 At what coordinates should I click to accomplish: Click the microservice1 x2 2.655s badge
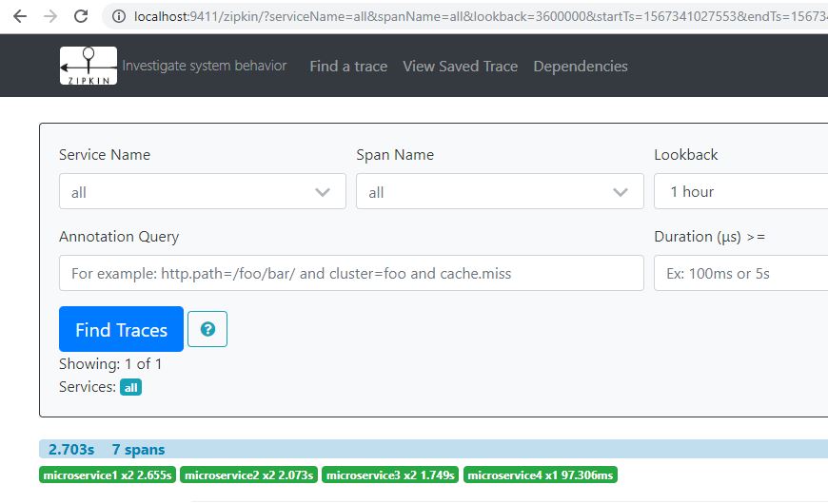[x=108, y=475]
